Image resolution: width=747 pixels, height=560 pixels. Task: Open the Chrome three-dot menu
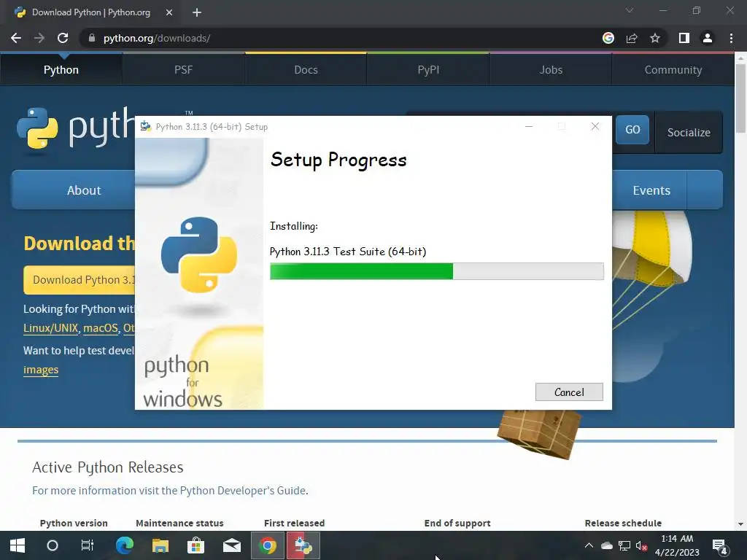[x=731, y=38]
